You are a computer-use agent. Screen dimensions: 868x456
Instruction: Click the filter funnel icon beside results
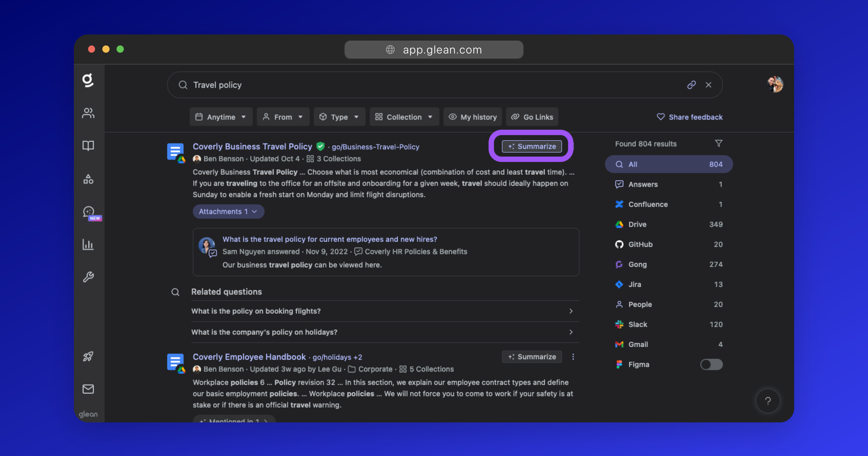point(718,144)
